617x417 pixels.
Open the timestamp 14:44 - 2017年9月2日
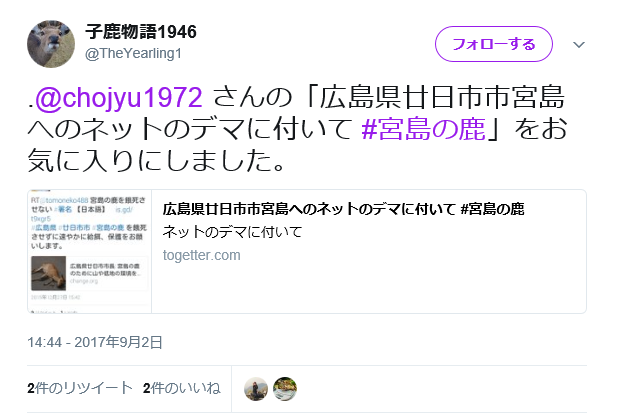click(95, 342)
